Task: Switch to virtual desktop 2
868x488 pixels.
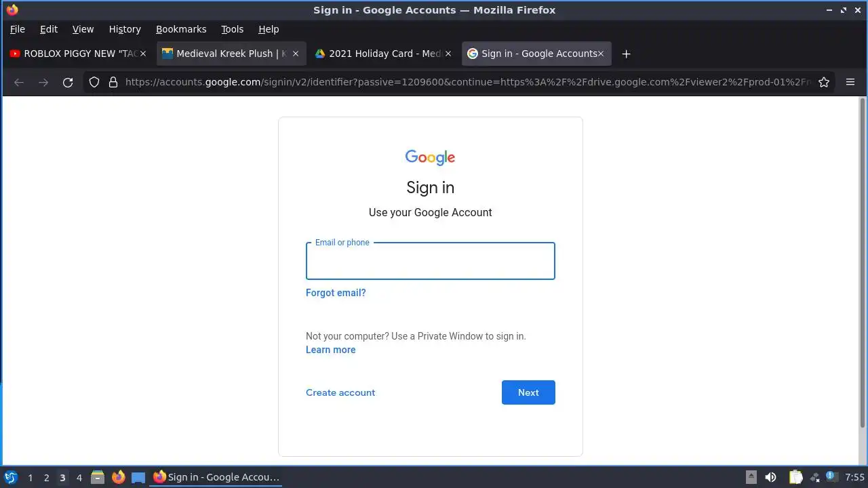Action: pos(46,477)
